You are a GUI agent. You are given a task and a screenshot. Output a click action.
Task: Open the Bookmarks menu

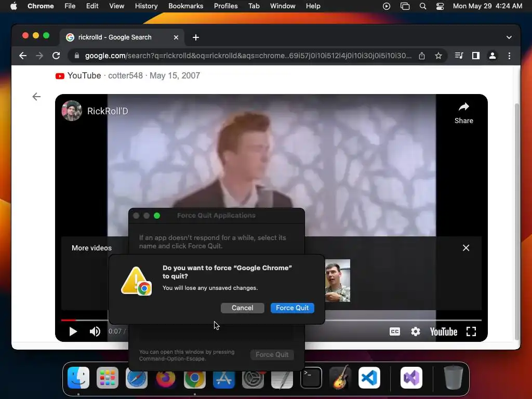point(185,6)
